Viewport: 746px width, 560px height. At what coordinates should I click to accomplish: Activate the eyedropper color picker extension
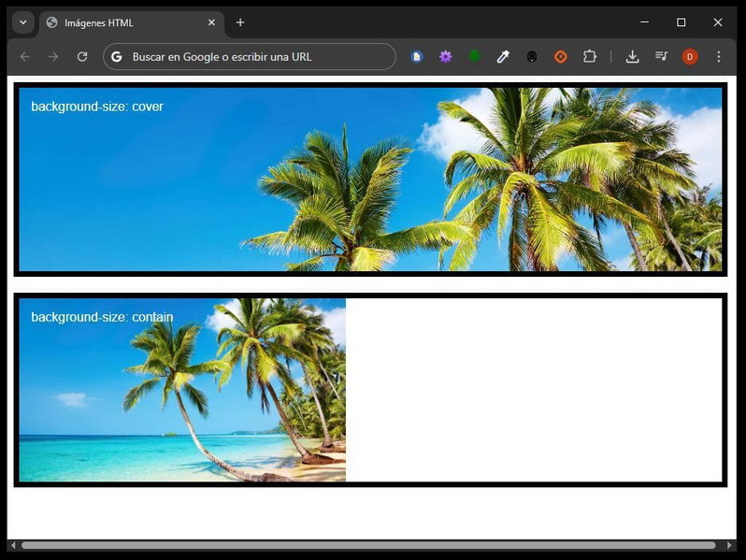[503, 57]
